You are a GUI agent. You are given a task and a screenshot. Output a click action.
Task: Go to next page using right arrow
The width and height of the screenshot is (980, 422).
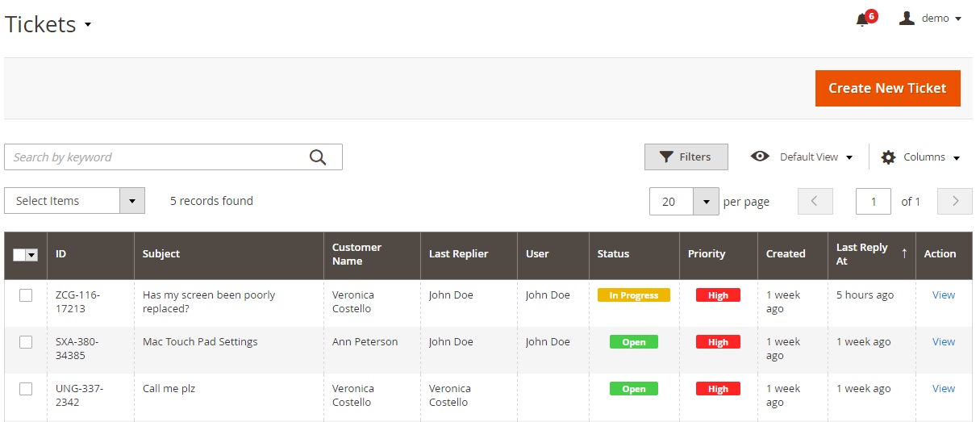[955, 202]
